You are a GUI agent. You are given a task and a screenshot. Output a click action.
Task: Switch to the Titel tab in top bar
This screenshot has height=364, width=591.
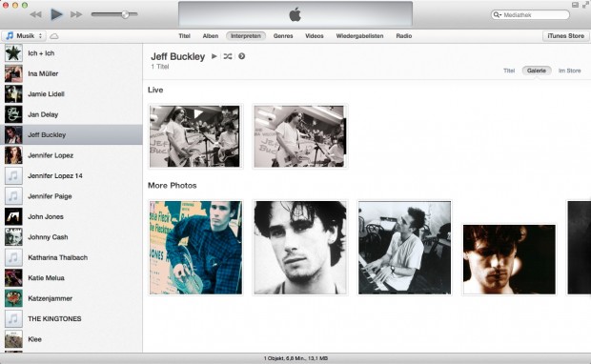pos(184,36)
